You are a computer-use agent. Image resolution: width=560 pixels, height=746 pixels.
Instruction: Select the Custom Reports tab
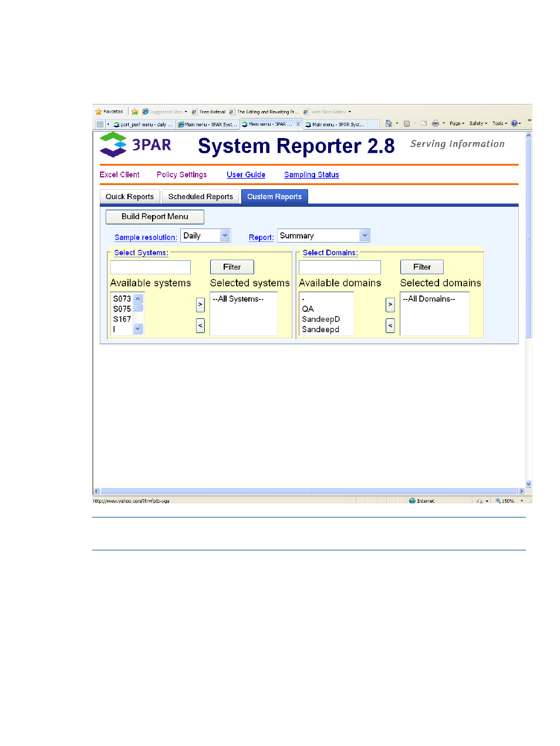click(274, 197)
